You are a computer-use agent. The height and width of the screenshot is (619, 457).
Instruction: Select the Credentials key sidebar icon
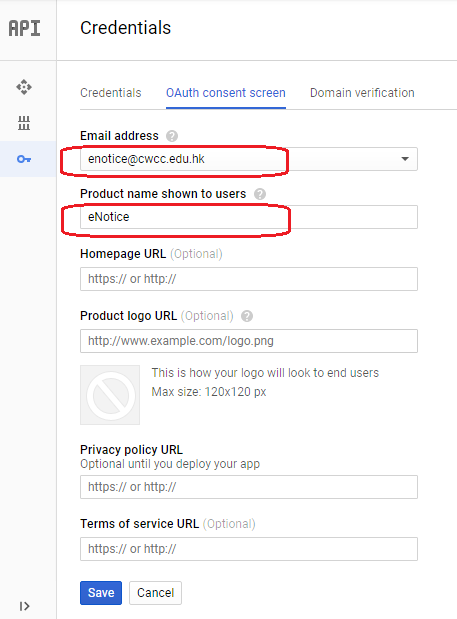24,159
